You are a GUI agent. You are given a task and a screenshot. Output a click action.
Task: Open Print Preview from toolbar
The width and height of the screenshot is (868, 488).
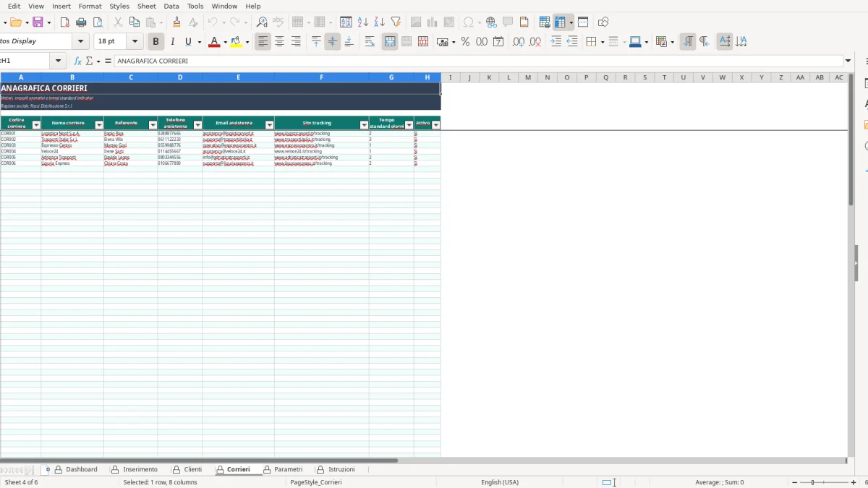pos(98,22)
